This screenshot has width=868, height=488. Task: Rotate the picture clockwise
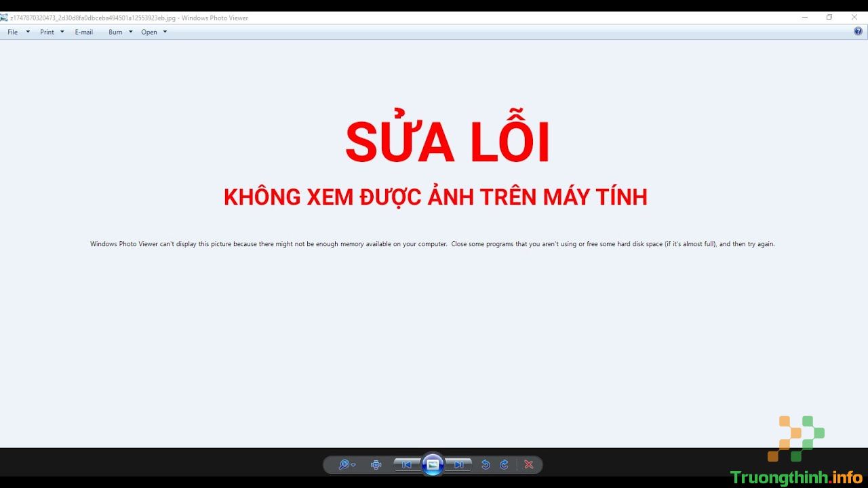[504, 464]
